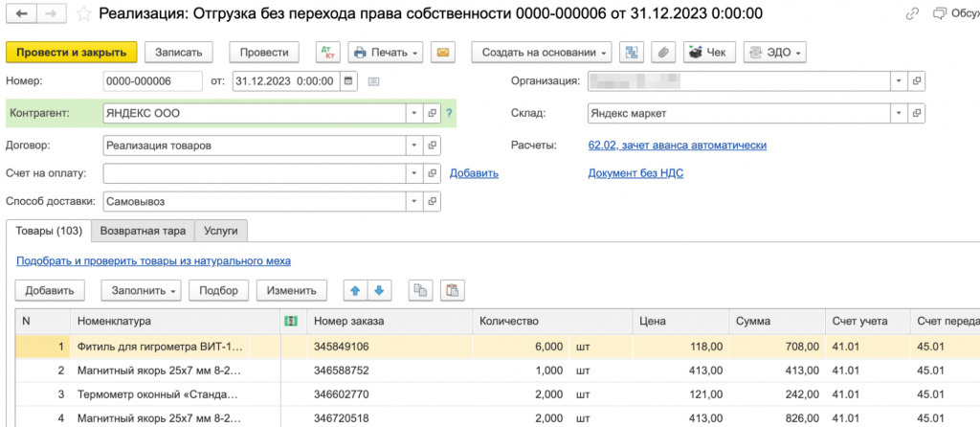Move selected row down with blue arrow
This screenshot has height=427, width=980.
click(x=379, y=291)
